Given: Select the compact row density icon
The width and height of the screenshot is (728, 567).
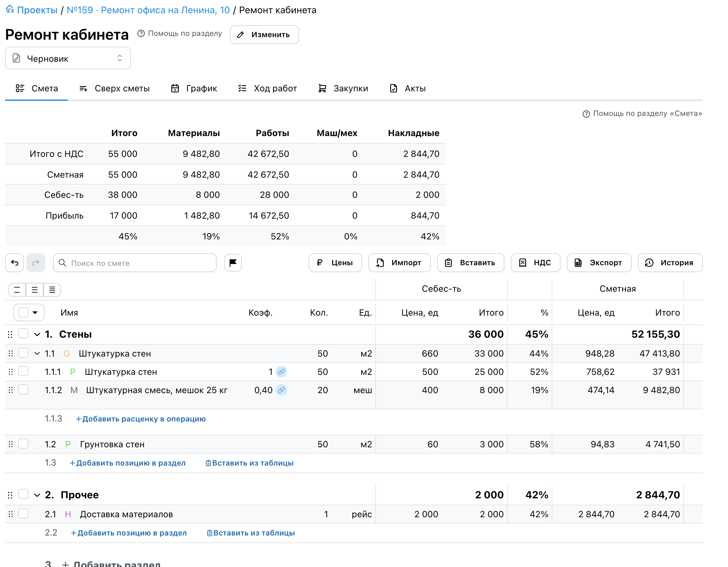Looking at the screenshot, I should 17,289.
